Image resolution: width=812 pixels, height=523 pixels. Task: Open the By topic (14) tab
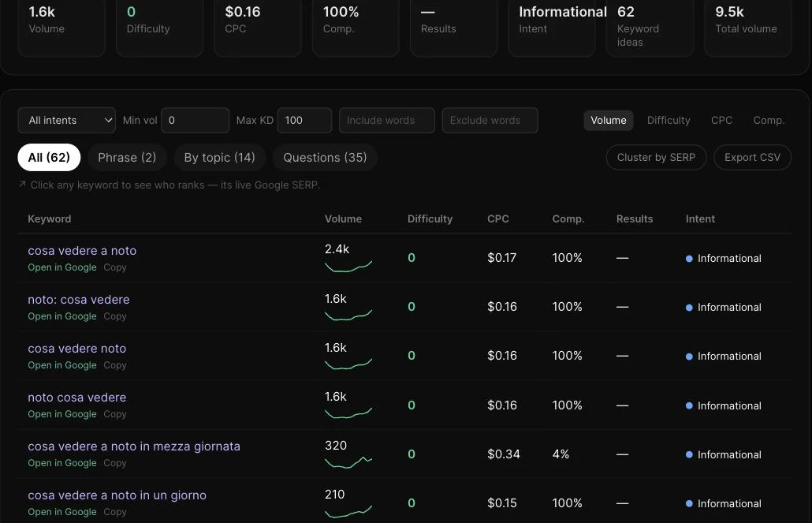click(x=220, y=158)
